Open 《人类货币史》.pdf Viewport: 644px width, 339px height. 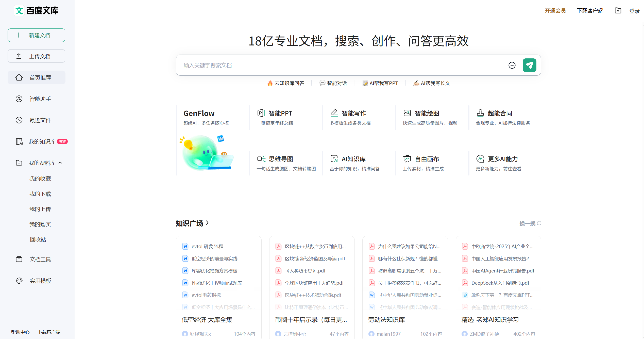(305, 271)
